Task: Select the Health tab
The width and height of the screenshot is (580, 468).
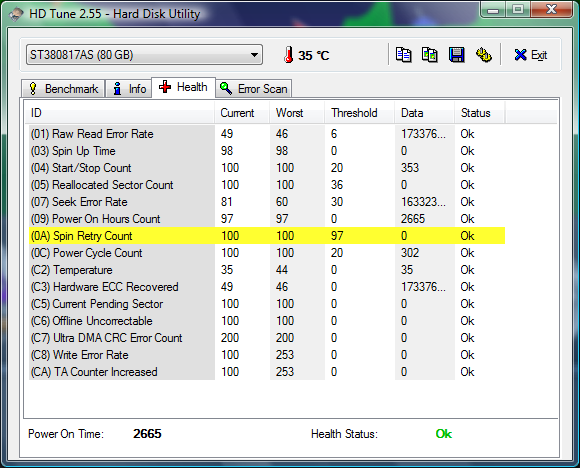Action: coord(183,87)
